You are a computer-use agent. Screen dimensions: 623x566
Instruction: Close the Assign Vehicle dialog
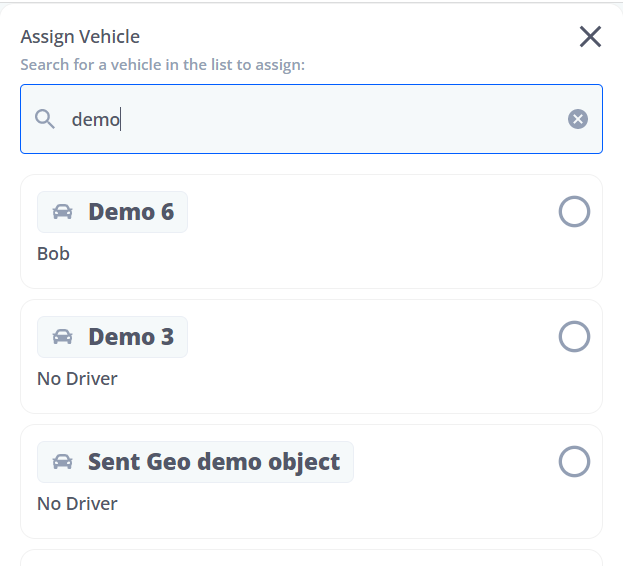(x=590, y=37)
